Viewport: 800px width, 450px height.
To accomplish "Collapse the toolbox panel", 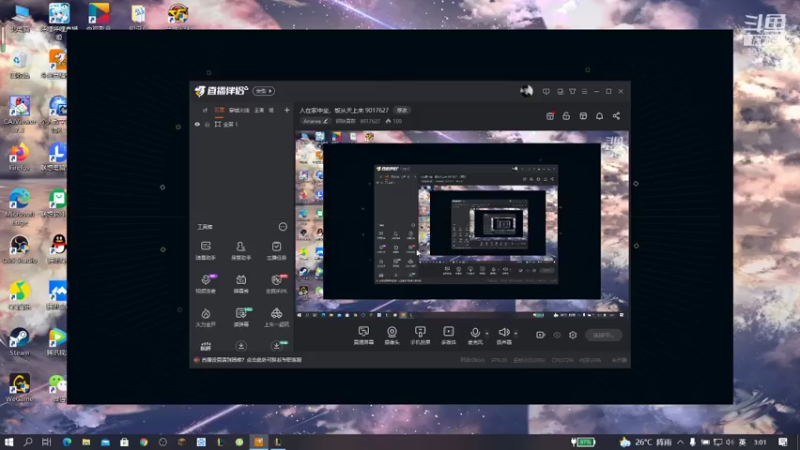I will pyautogui.click(x=283, y=227).
